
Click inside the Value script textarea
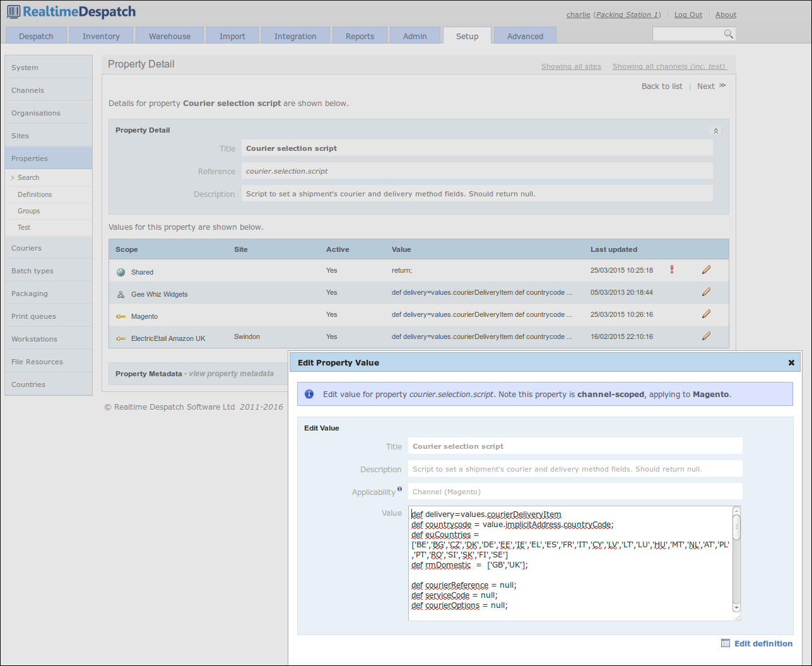point(570,563)
